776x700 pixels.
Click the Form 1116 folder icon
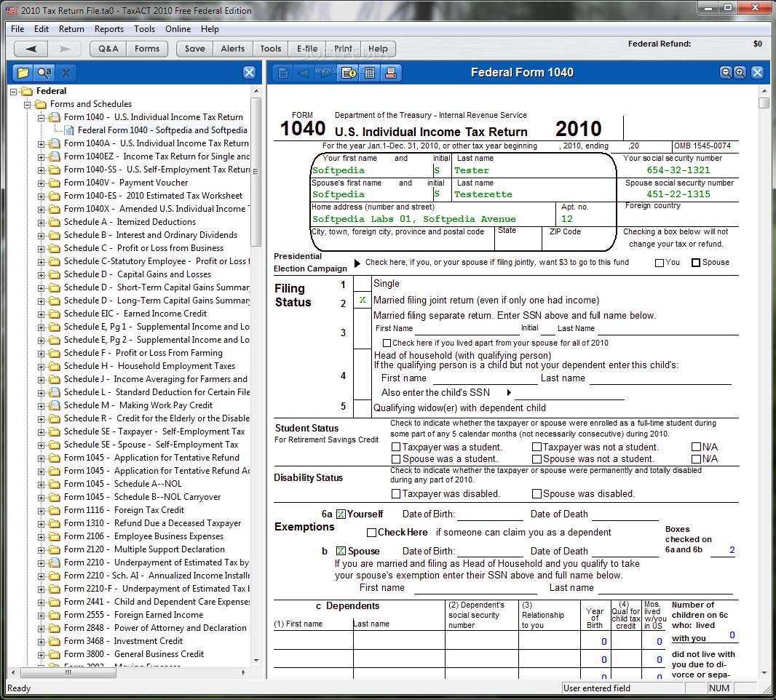(55, 510)
